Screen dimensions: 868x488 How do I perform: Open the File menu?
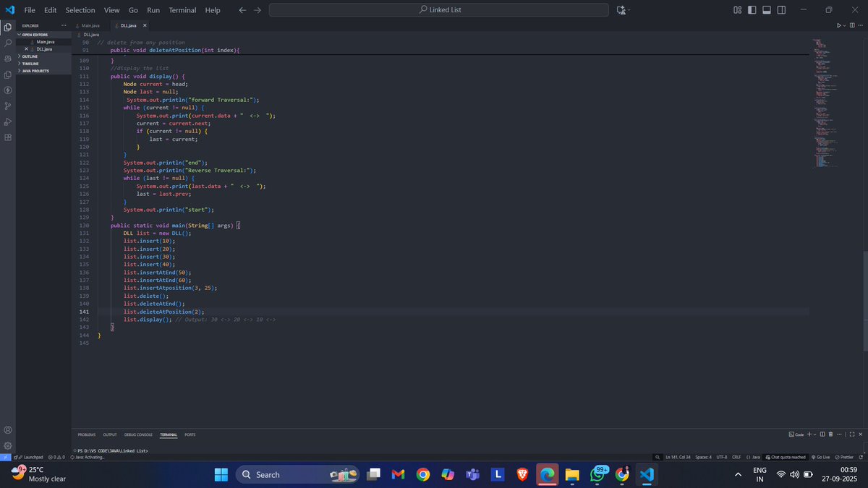pyautogui.click(x=30, y=10)
